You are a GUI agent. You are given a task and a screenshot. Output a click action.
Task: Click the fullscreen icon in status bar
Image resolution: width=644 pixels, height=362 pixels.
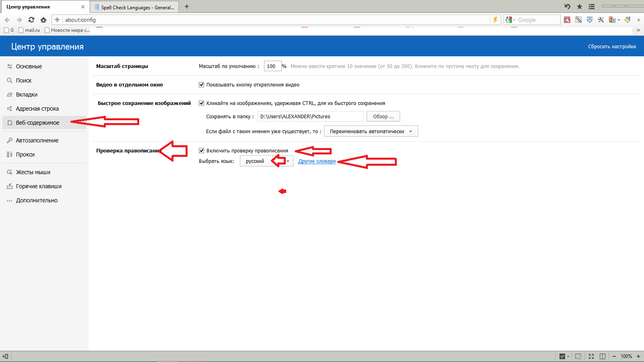pos(591,356)
